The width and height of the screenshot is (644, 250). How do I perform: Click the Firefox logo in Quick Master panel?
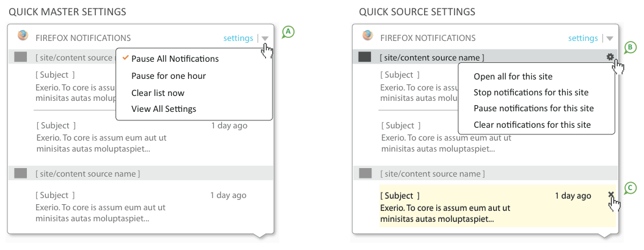(23, 35)
